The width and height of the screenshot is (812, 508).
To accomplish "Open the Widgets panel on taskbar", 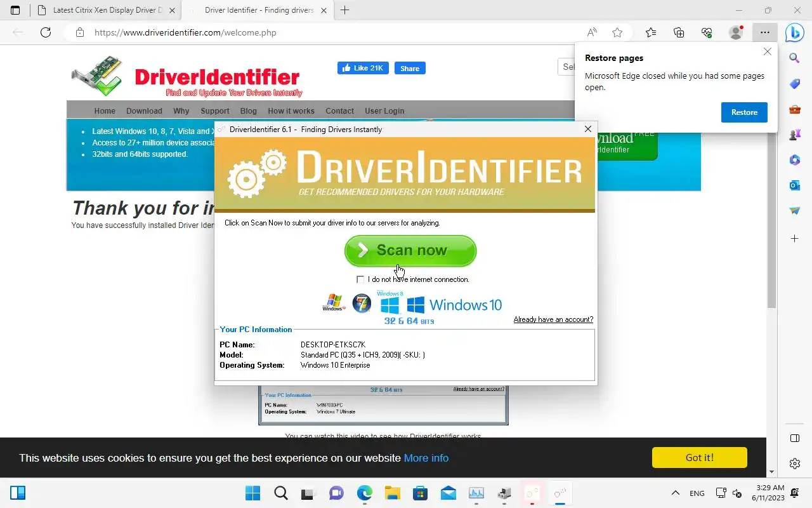I will coord(18,493).
